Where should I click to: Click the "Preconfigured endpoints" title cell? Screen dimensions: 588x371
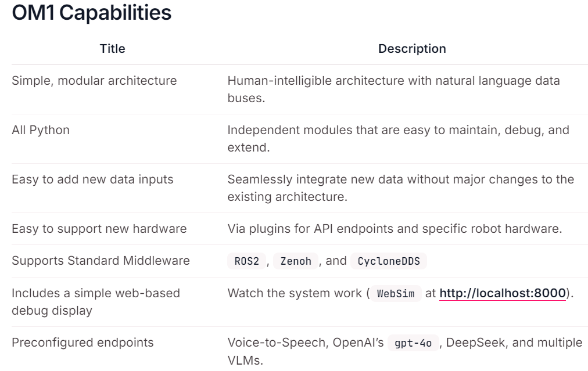coord(83,343)
